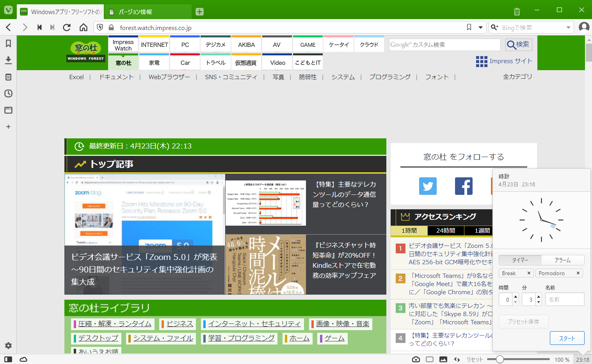Open browser settings gear
592x364 pixels.
click(x=8, y=346)
